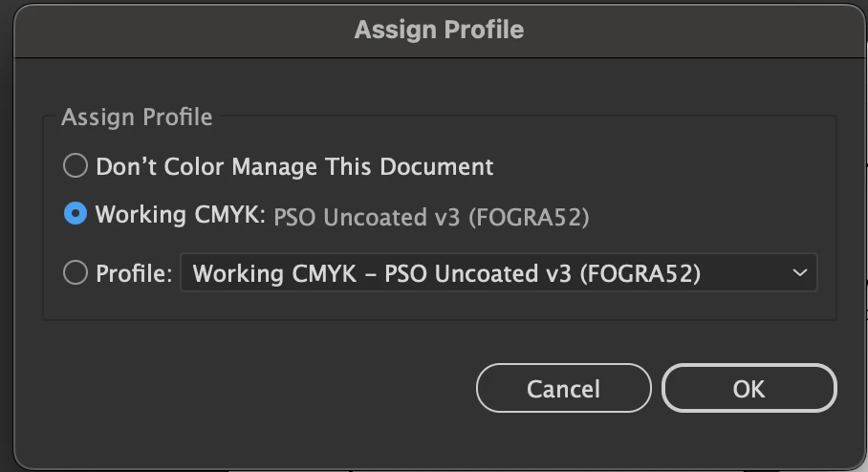Select the Working CMYK radio button
Image resolution: width=868 pixels, height=472 pixels.
(x=75, y=215)
